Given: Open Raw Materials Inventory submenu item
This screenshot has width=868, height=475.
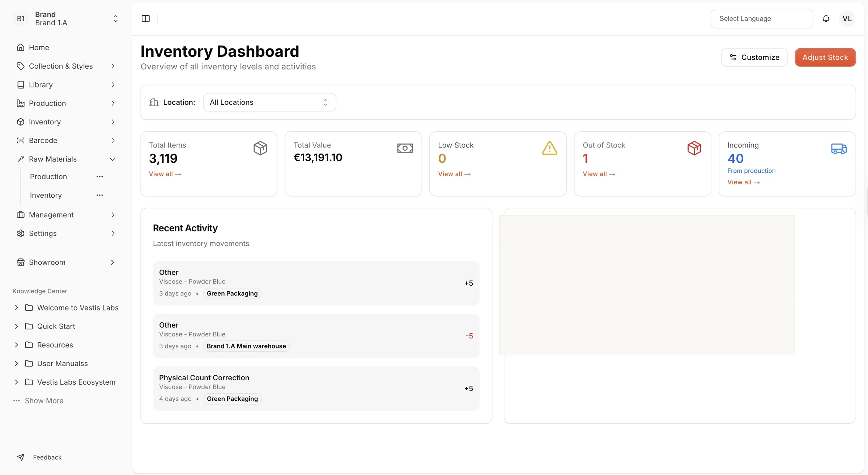Looking at the screenshot, I should (46, 195).
